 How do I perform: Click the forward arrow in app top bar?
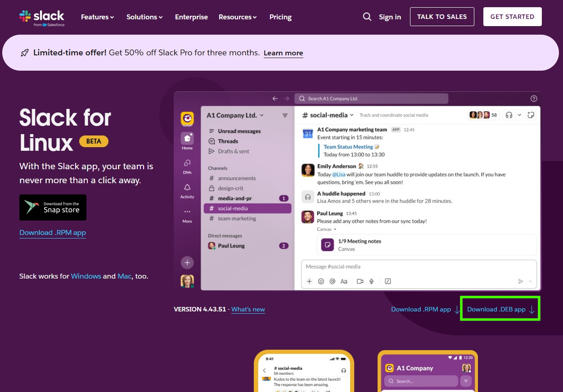286,99
